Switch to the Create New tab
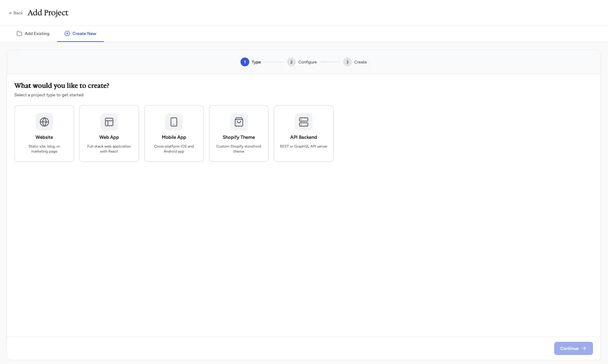This screenshot has width=608, height=364. [x=80, y=33]
